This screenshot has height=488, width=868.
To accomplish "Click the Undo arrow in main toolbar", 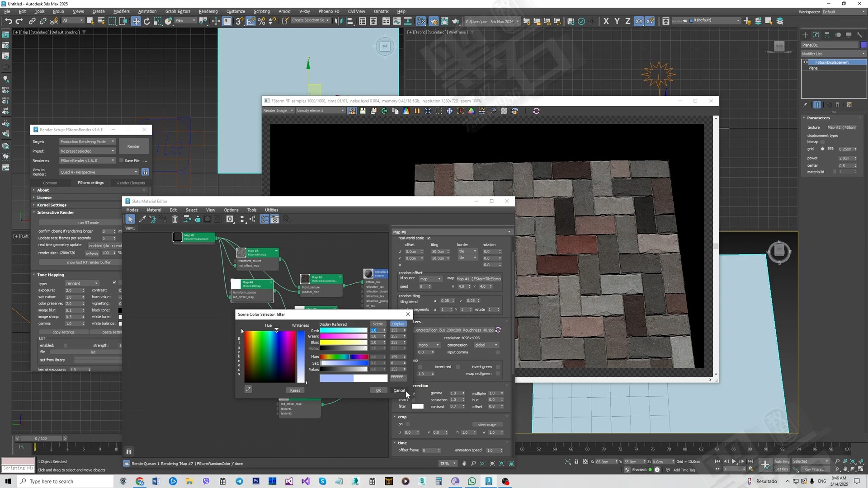I will click(x=8, y=21).
